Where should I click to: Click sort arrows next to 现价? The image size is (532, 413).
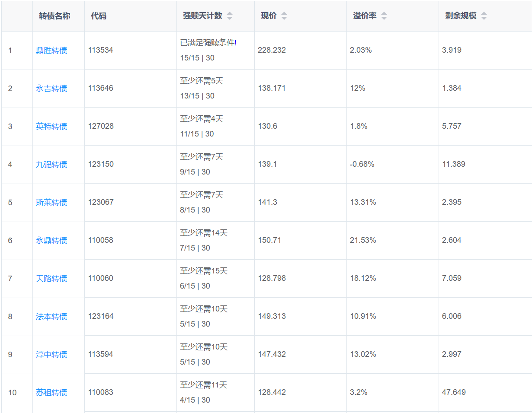point(284,16)
